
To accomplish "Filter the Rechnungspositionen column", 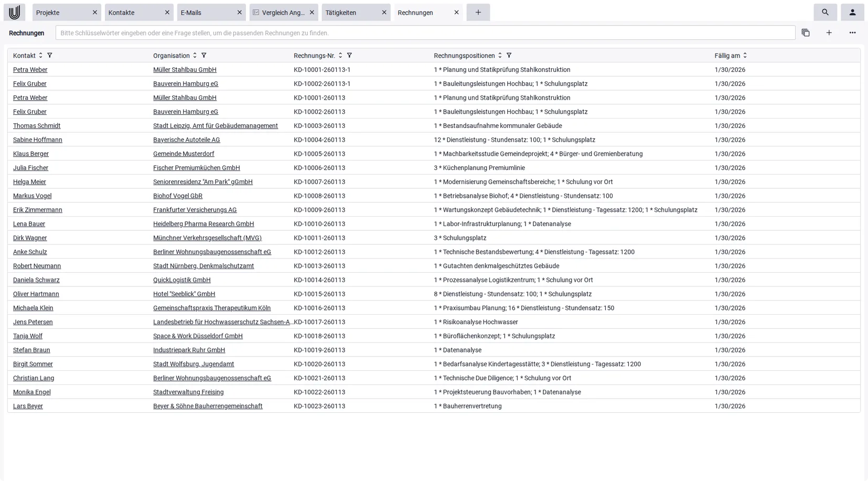I will tap(509, 55).
